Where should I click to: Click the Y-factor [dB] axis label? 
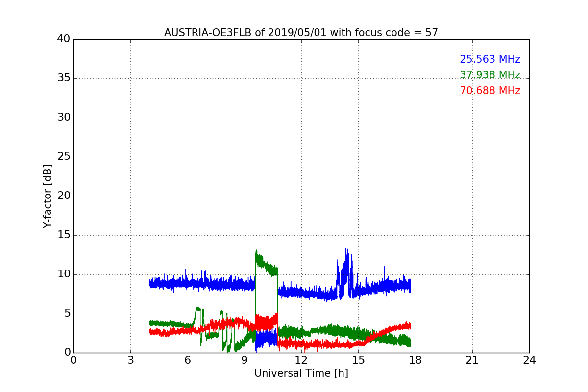click(x=48, y=196)
